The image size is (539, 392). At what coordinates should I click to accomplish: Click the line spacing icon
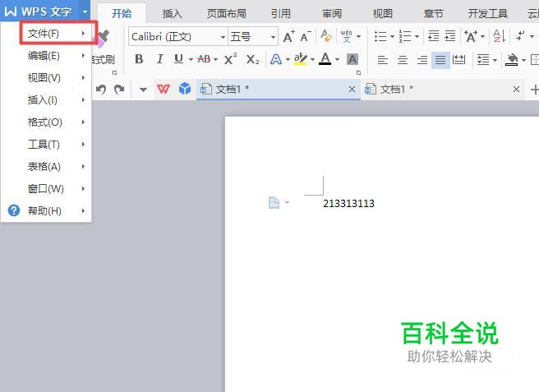point(483,60)
